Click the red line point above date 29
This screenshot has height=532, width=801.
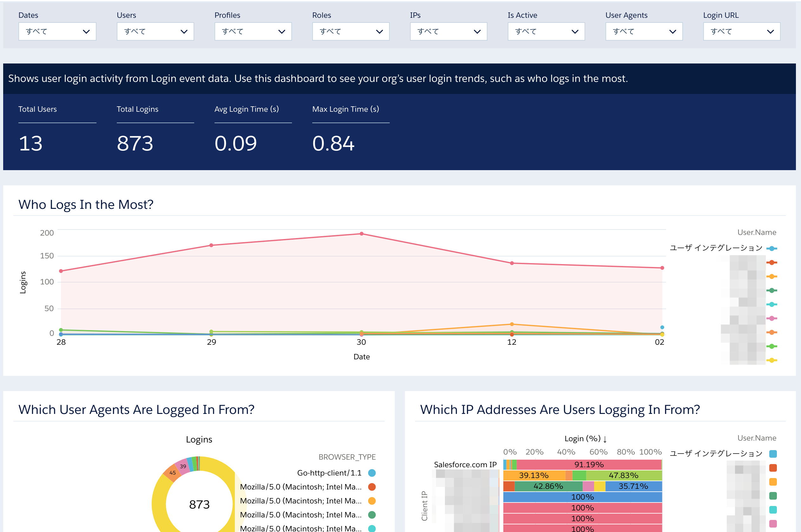211,245
